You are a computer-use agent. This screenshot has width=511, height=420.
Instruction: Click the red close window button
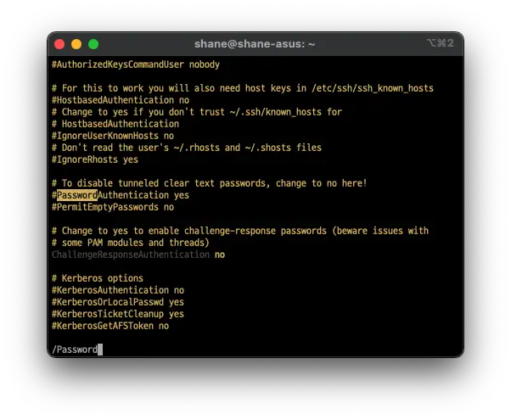tap(59, 44)
